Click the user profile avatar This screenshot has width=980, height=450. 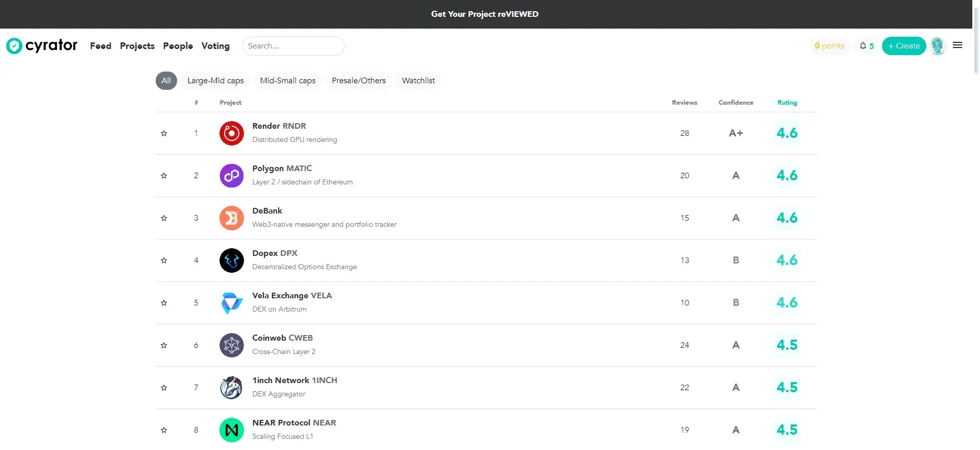point(937,46)
